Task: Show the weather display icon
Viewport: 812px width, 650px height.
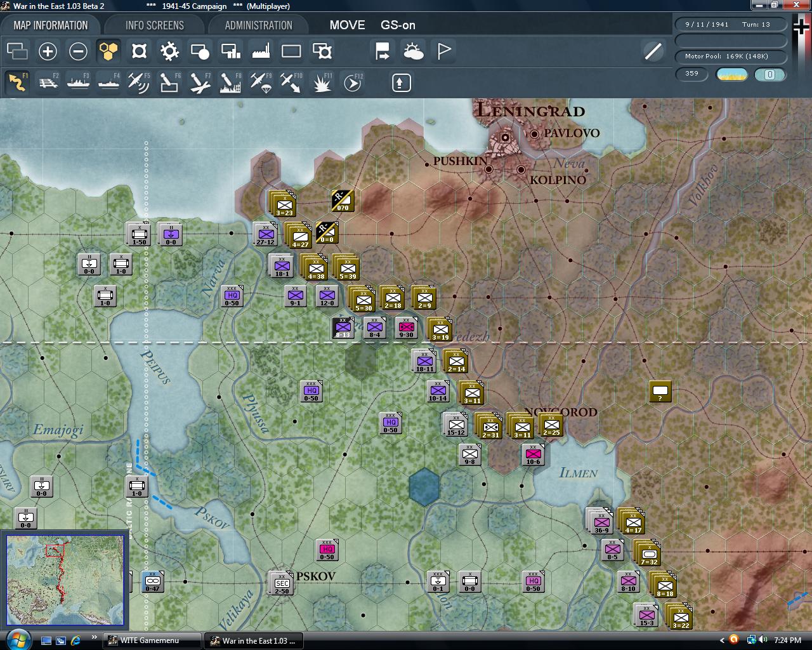Action: [x=413, y=51]
